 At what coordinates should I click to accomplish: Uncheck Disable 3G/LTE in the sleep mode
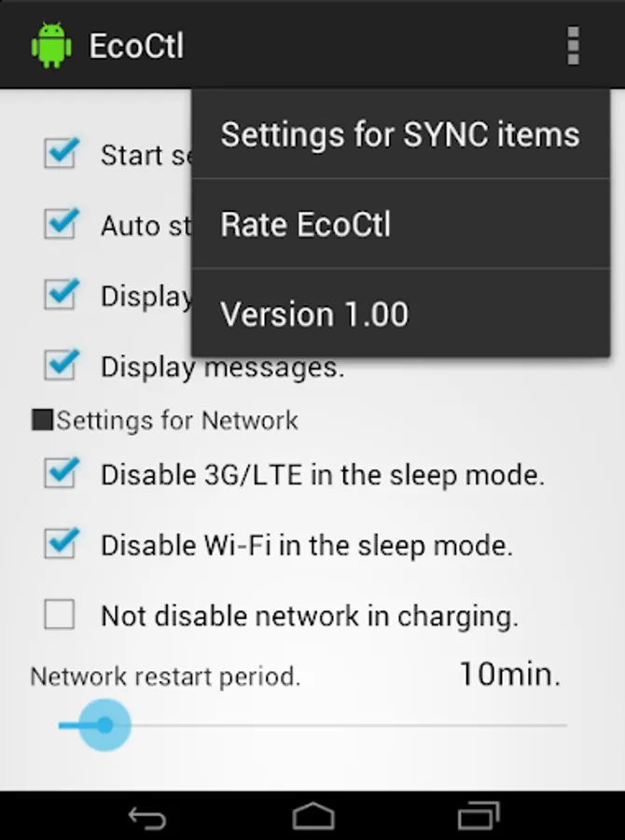tap(61, 473)
